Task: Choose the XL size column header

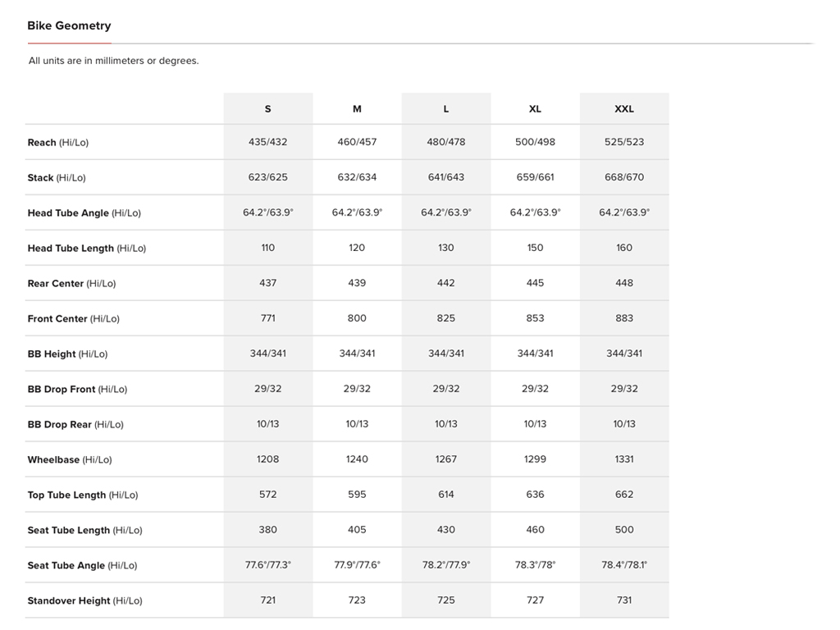Action: 535,109
